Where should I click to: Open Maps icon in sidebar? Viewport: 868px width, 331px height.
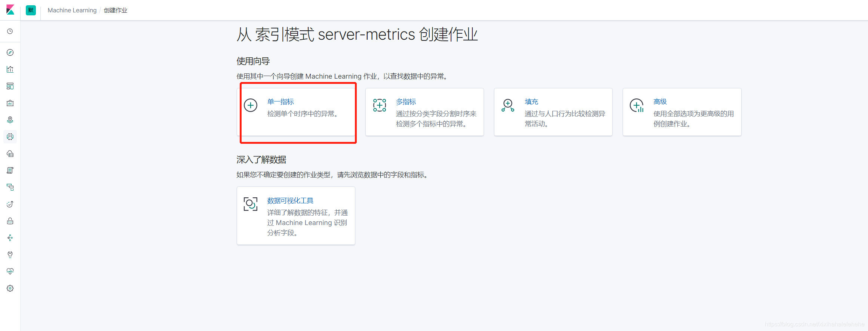click(10, 120)
